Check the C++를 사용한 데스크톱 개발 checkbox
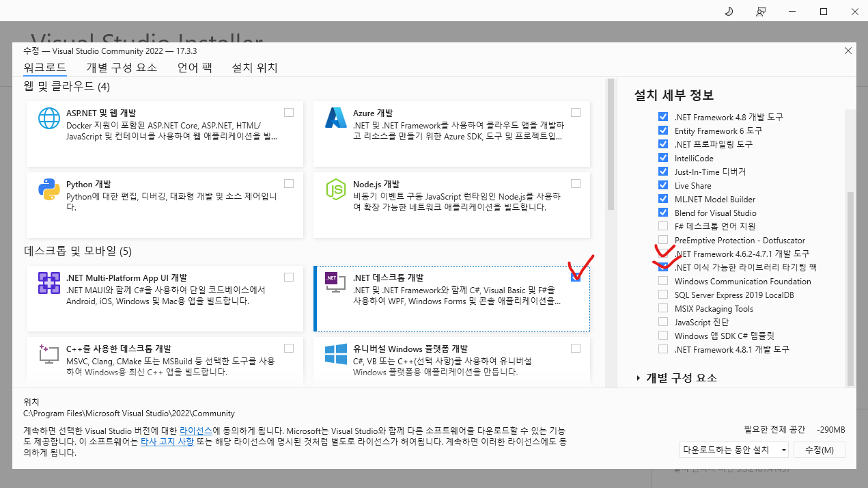This screenshot has width=868, height=488. [x=289, y=348]
